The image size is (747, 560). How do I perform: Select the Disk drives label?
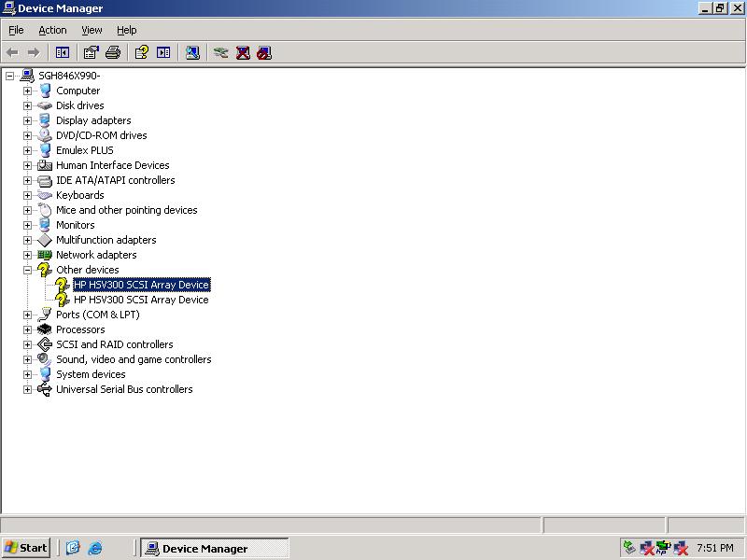tap(80, 105)
